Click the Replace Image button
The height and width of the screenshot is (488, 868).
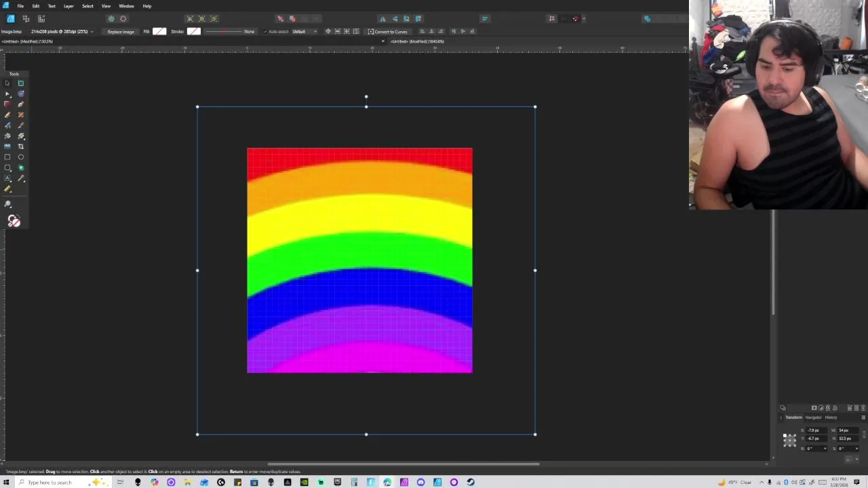(121, 32)
